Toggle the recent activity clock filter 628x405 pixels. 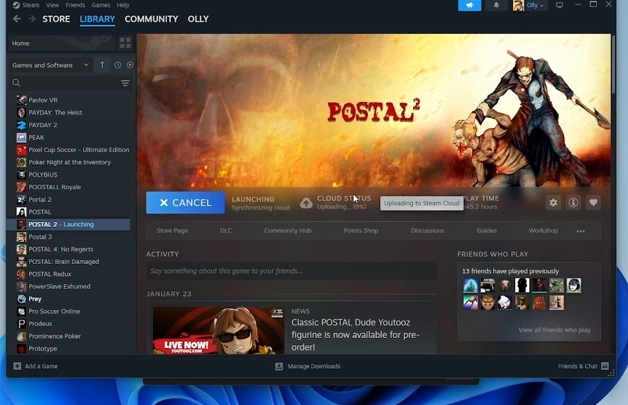tap(117, 65)
